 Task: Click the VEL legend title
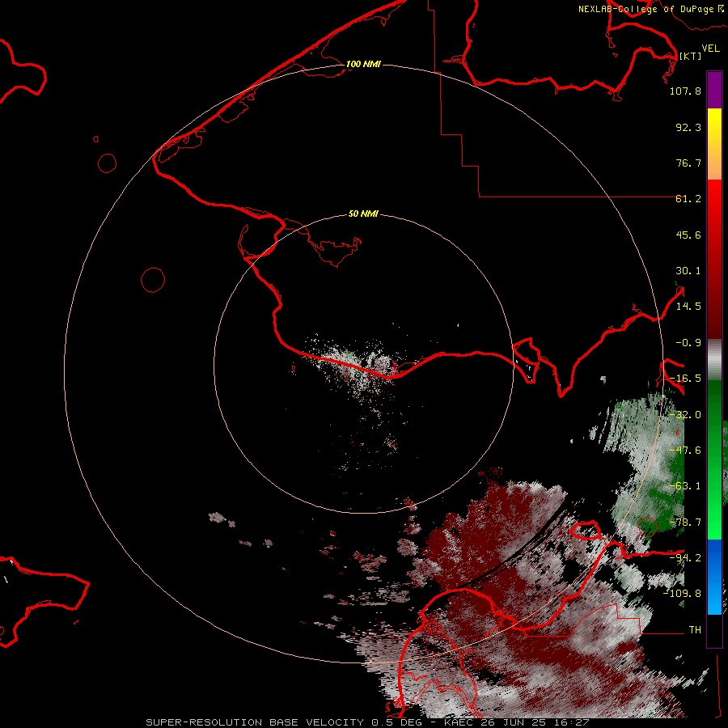click(x=710, y=48)
